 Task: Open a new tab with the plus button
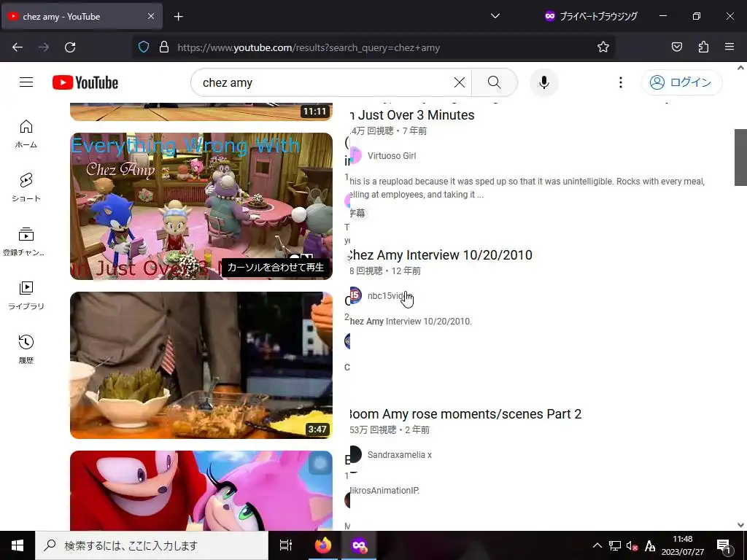point(178,17)
